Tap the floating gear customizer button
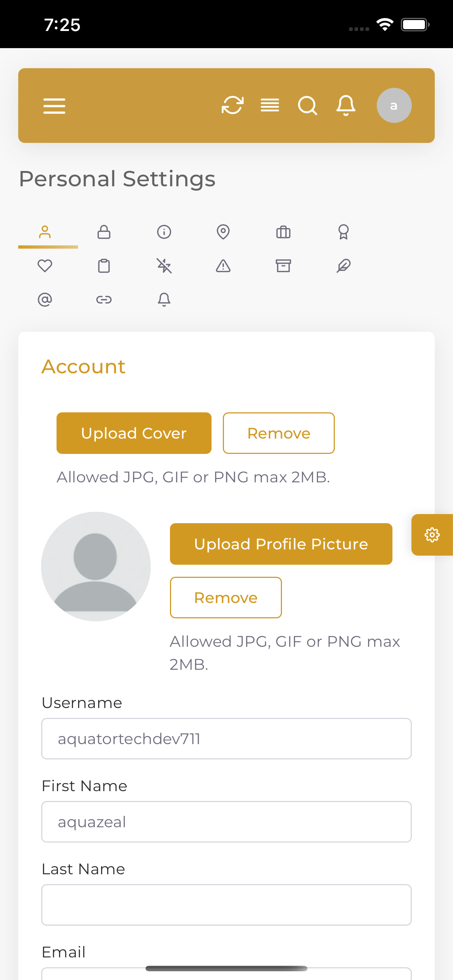The width and height of the screenshot is (453, 980). click(432, 534)
